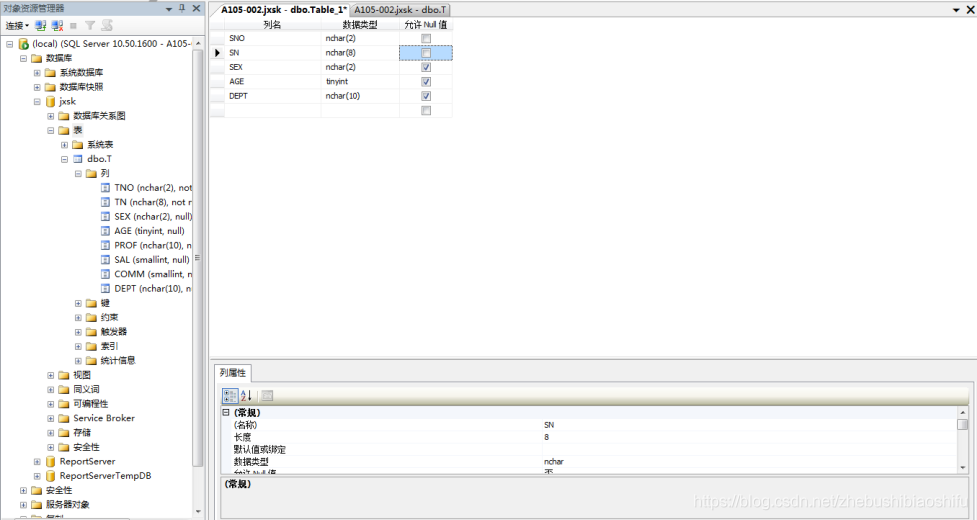This screenshot has width=977, height=520.
Task: Open the Object Explorer window position dropdown
Action: [169, 9]
